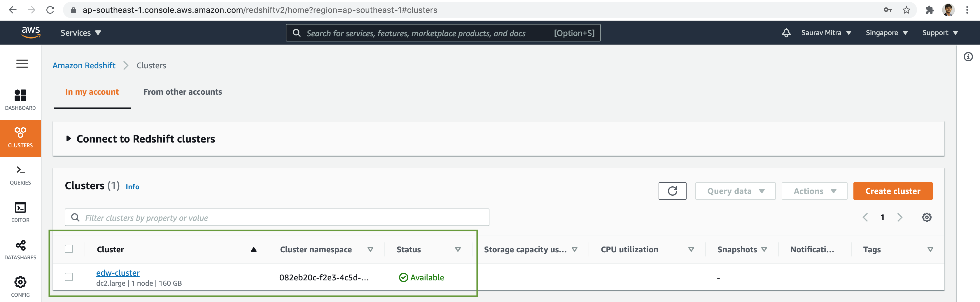The width and height of the screenshot is (980, 302).
Task: Click dc2.large 1 node 160 GB text
Action: [139, 283]
